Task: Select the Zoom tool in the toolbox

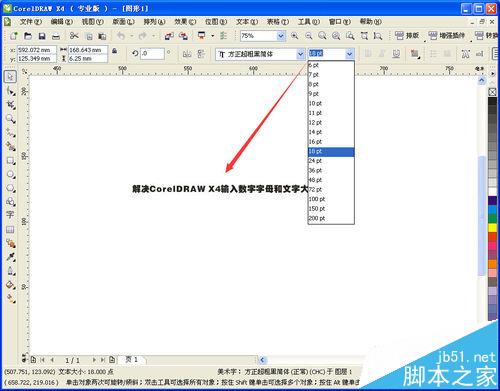Action: coord(10,118)
